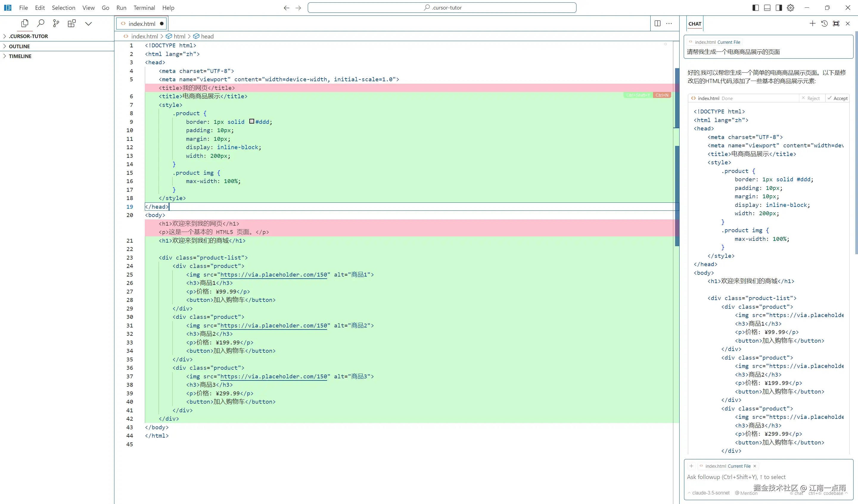Show previous chats history
Screen dimensions: 858x504
click(x=824, y=24)
